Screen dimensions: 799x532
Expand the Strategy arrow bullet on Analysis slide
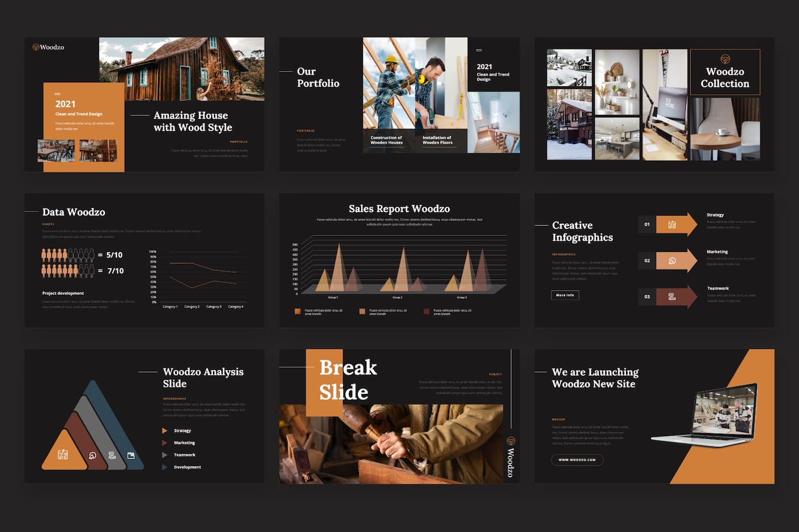(165, 431)
